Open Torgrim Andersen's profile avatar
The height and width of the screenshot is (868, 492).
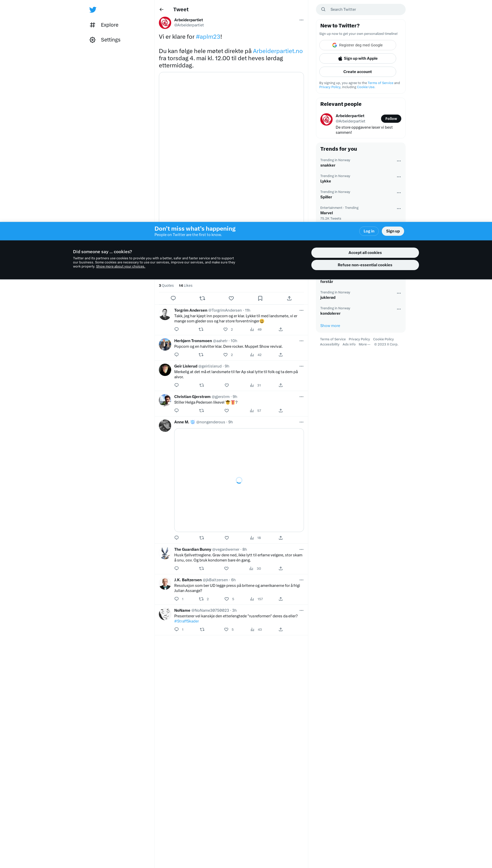165,314
